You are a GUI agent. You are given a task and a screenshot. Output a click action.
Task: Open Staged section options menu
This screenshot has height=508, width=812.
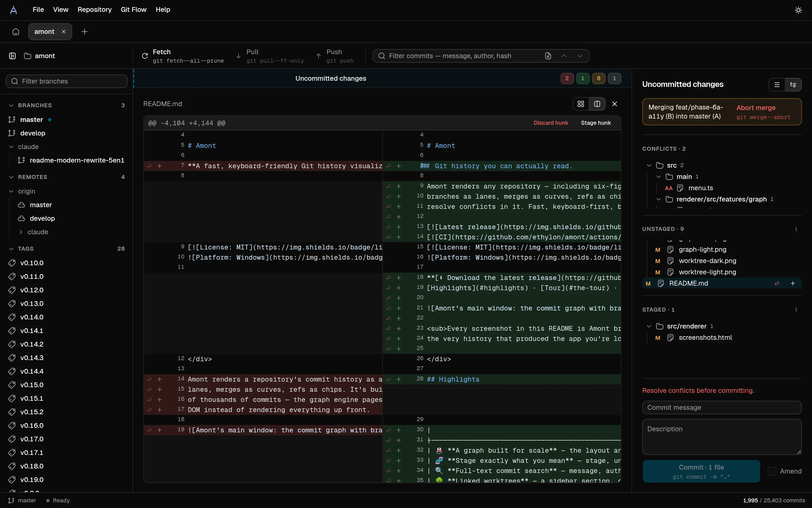click(796, 309)
